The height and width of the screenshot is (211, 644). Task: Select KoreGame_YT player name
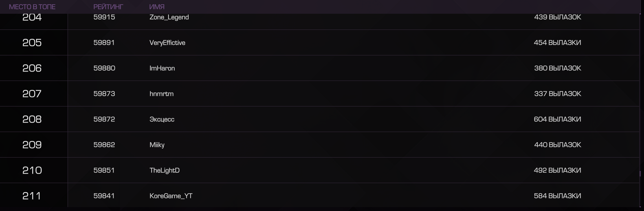pos(171,196)
